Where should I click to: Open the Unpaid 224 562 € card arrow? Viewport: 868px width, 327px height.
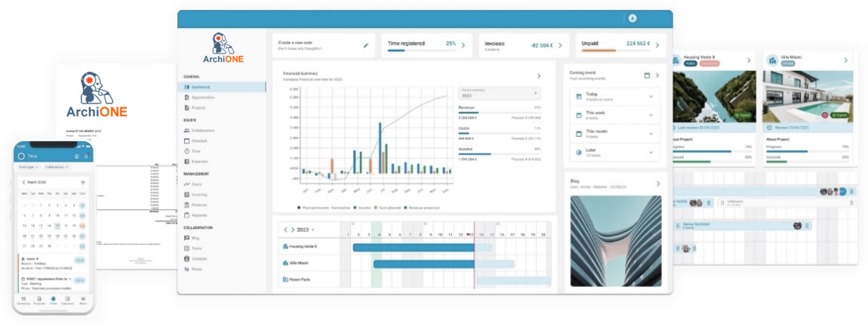657,45
